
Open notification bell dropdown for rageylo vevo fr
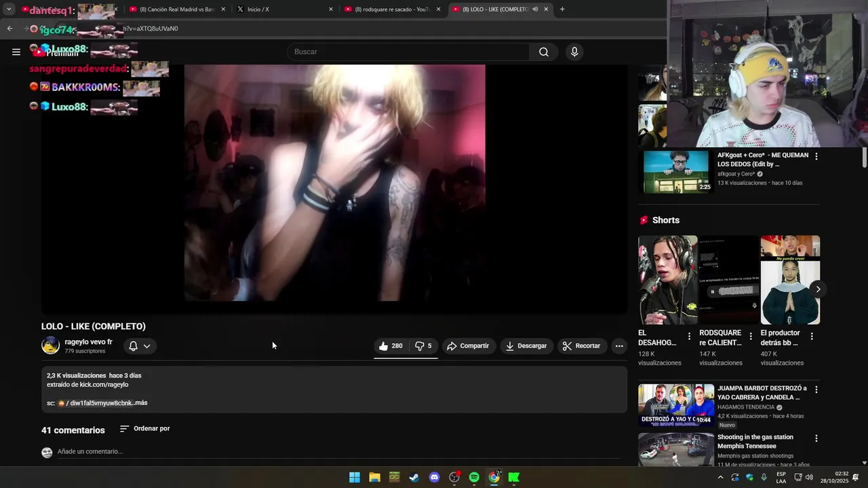click(140, 346)
